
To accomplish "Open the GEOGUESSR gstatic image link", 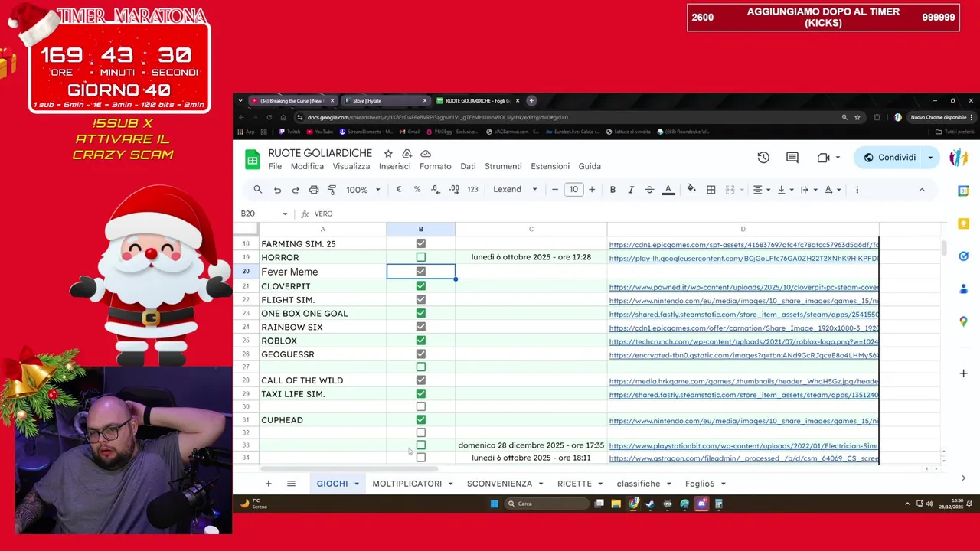I will (x=743, y=356).
